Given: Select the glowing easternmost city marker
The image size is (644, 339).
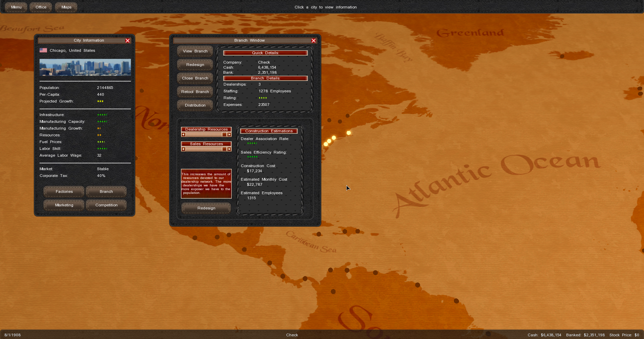Looking at the screenshot, I should click(349, 133).
